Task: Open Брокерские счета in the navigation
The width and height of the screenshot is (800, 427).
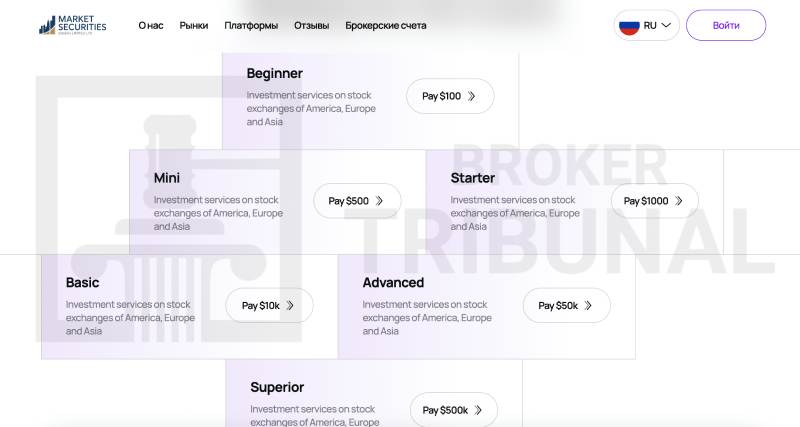Action: (386, 25)
